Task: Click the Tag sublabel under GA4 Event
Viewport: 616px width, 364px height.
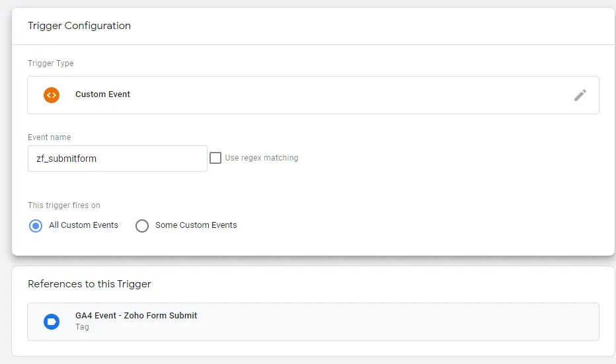Action: click(x=82, y=327)
